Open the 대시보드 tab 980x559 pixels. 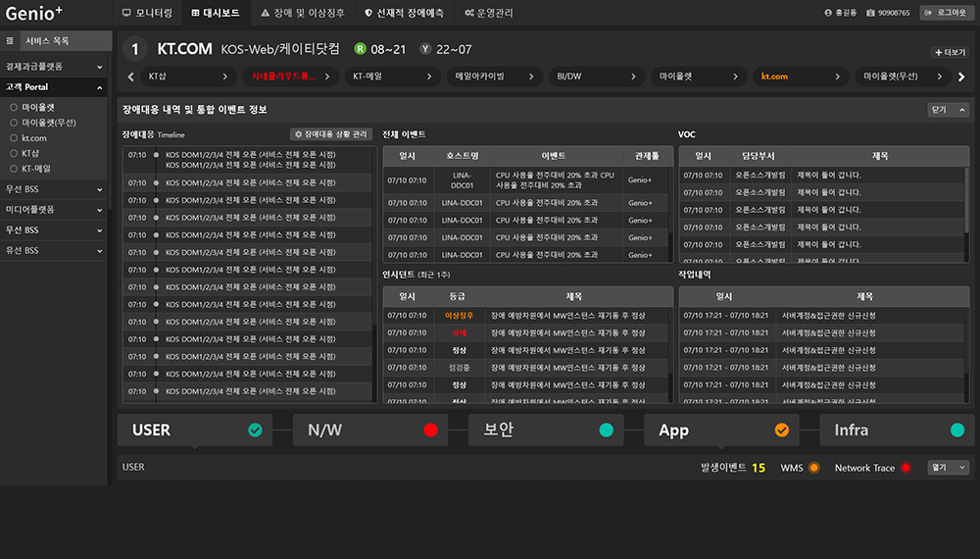click(216, 13)
